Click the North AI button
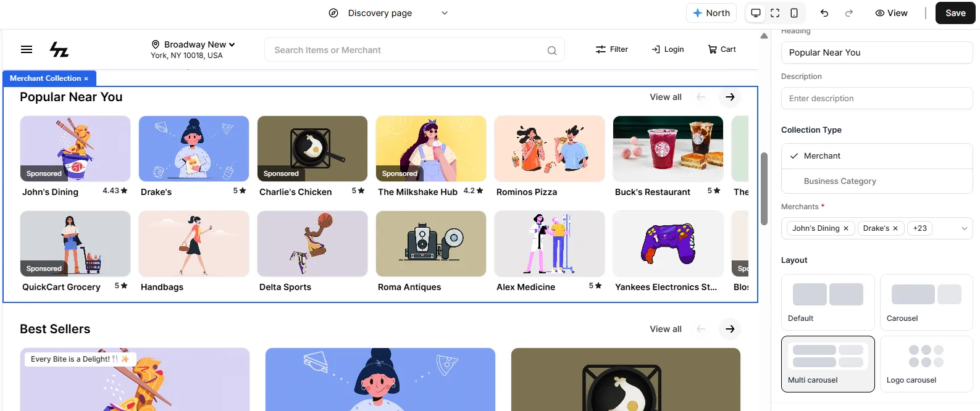Screen dimensions: 980x411 click(x=711, y=13)
